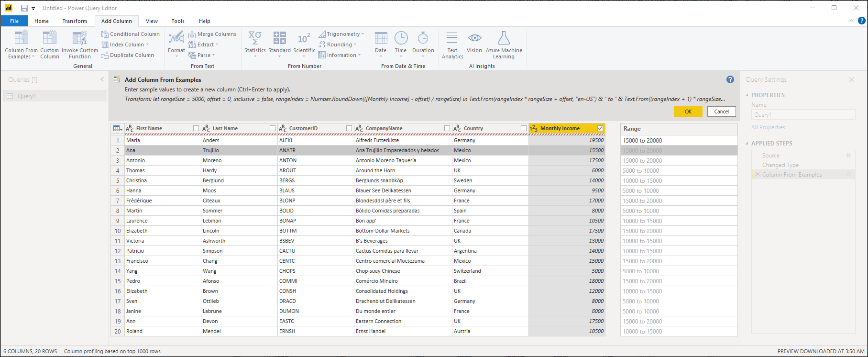Open Standard number operations
Image resolution: width=868 pixels, height=357 pixels.
279,45
